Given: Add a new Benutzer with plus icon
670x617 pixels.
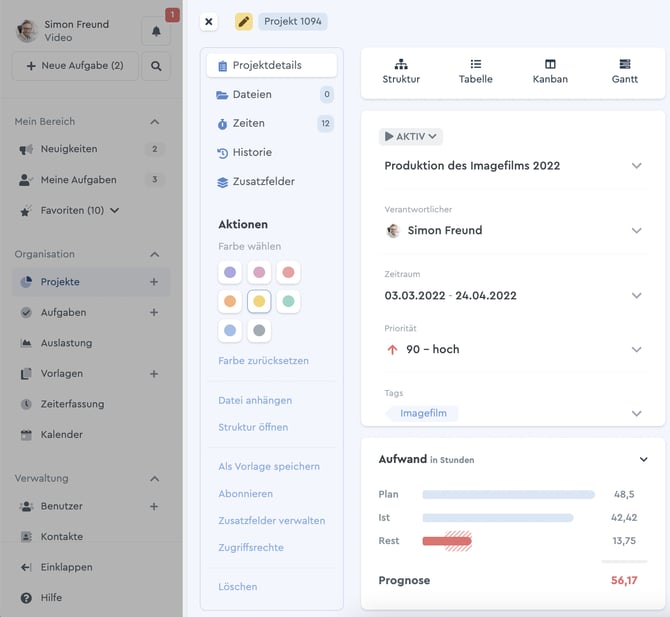Looking at the screenshot, I should pos(154,507).
